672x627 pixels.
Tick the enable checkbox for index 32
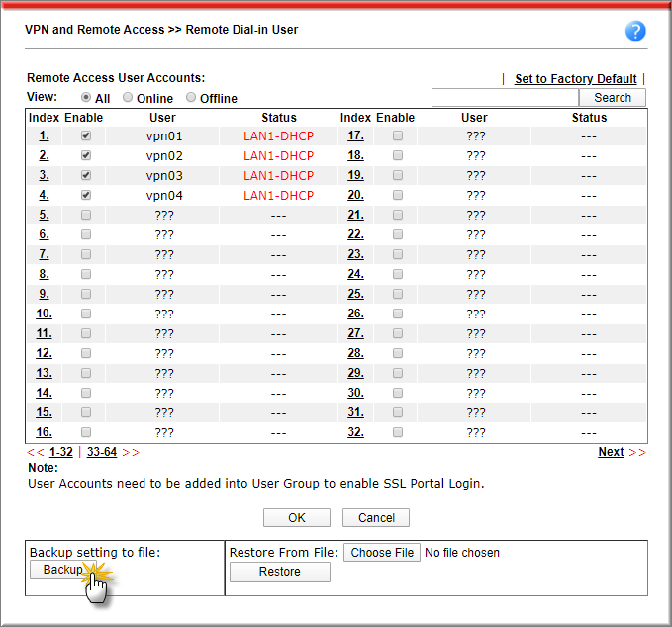[x=398, y=432]
